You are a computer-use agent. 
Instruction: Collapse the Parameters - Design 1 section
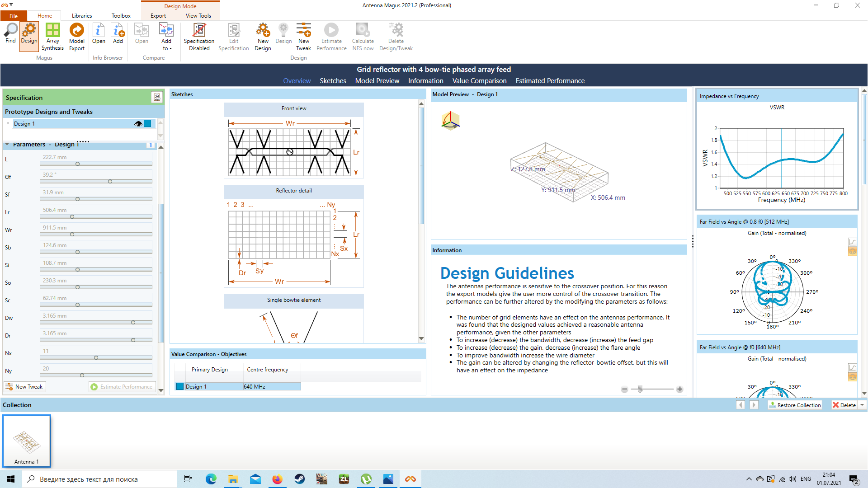click(x=7, y=145)
